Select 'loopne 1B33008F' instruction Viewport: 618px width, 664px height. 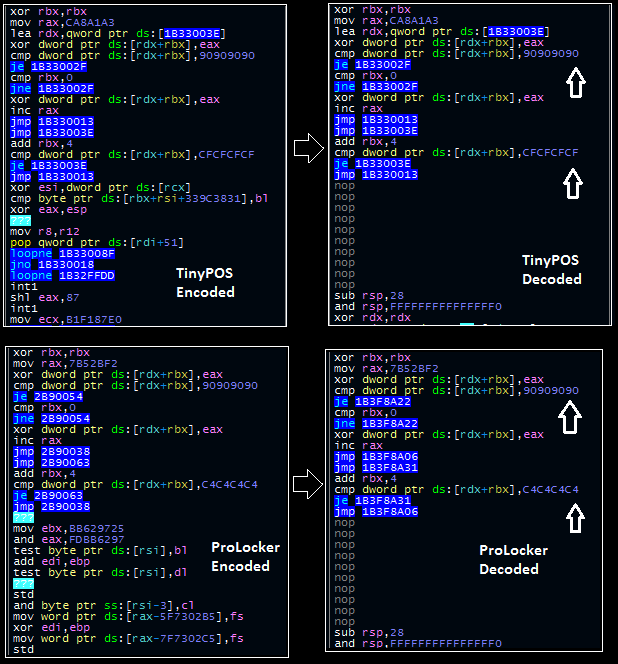point(62,254)
